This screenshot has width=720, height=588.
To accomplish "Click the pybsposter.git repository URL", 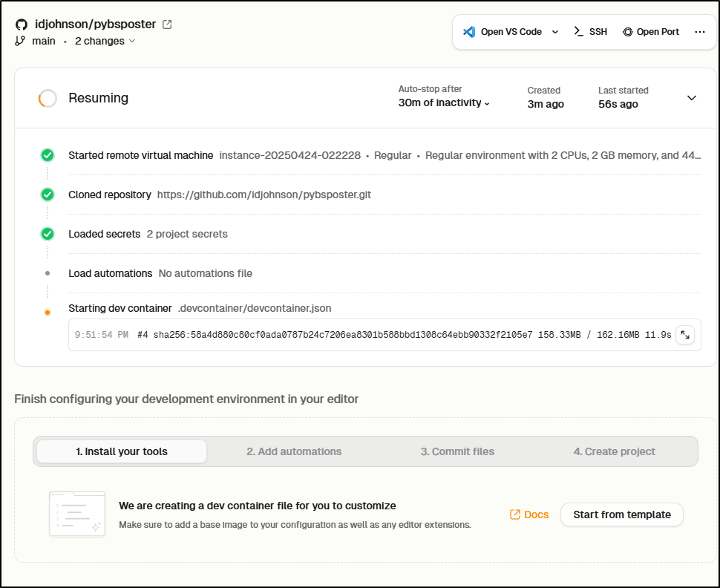I will [264, 195].
